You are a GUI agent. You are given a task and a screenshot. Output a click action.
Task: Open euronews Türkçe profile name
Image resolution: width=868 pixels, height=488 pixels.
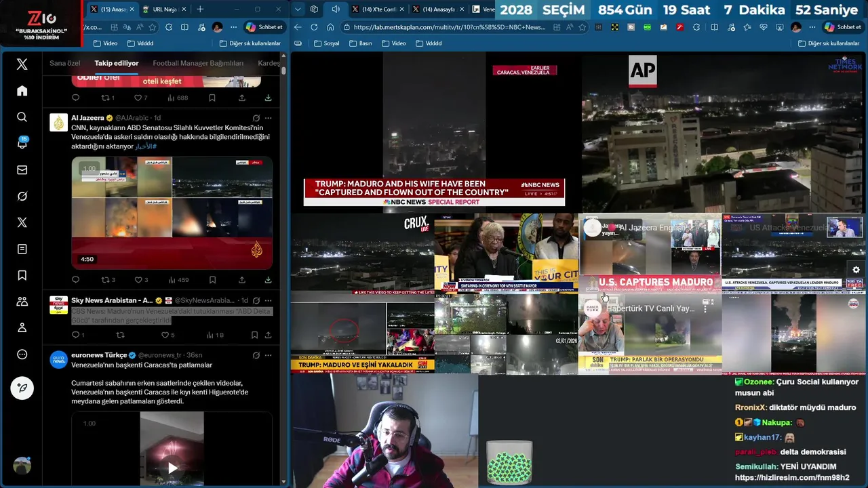[99, 355]
